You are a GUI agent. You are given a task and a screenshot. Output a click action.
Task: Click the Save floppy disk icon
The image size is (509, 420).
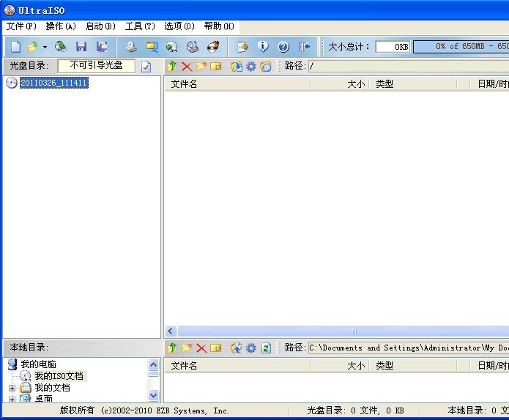81,47
